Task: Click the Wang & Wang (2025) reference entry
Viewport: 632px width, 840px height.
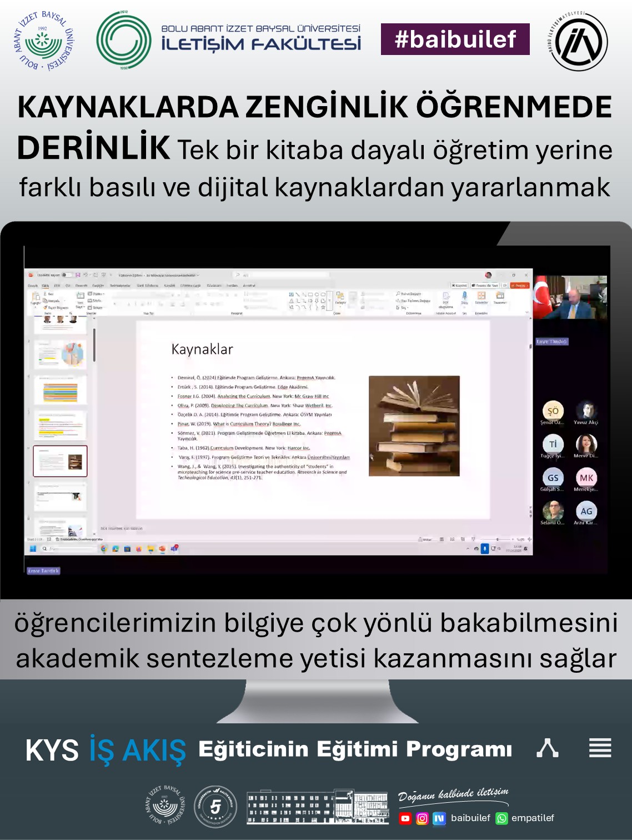Action: click(x=261, y=472)
